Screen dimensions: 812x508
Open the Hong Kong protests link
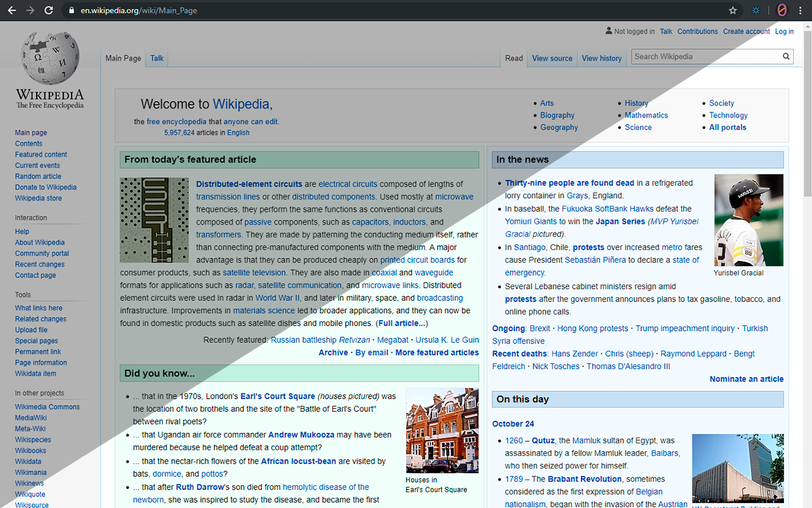[593, 328]
